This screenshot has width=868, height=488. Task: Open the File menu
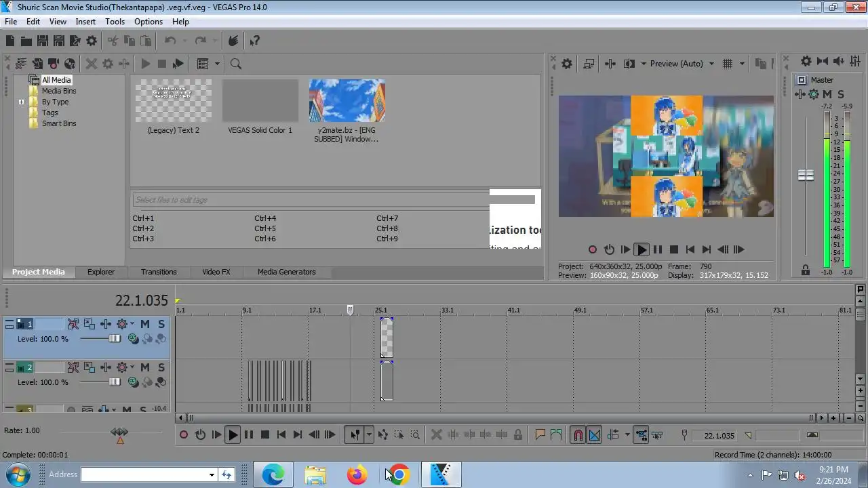click(11, 22)
